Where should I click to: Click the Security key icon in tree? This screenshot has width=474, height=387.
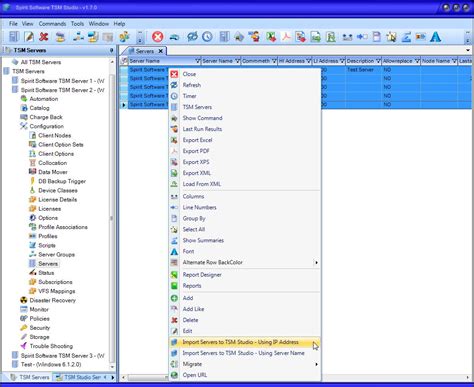[24, 328]
